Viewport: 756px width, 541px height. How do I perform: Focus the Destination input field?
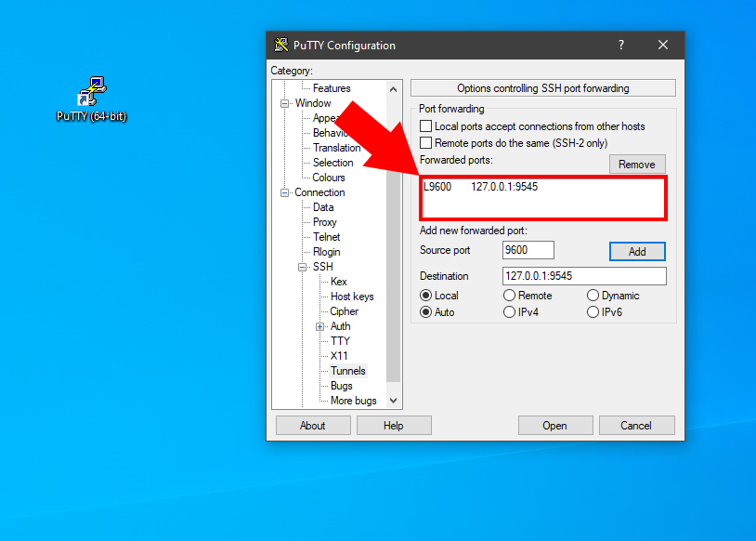click(584, 276)
